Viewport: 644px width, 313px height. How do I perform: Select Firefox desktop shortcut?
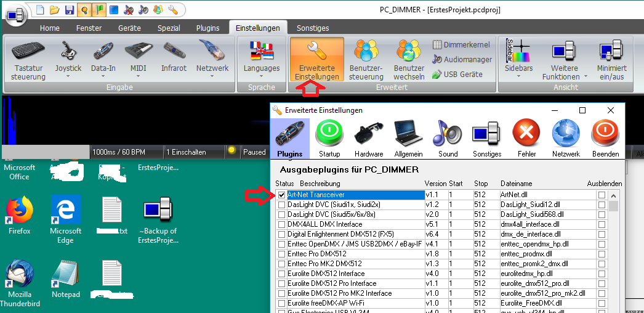coord(19,215)
